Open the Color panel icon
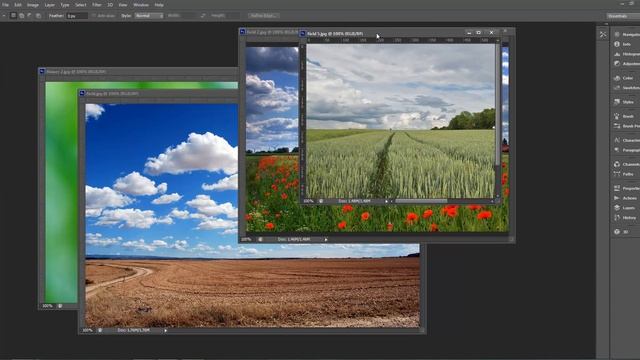The width and height of the screenshot is (640, 360). pyautogui.click(x=617, y=78)
